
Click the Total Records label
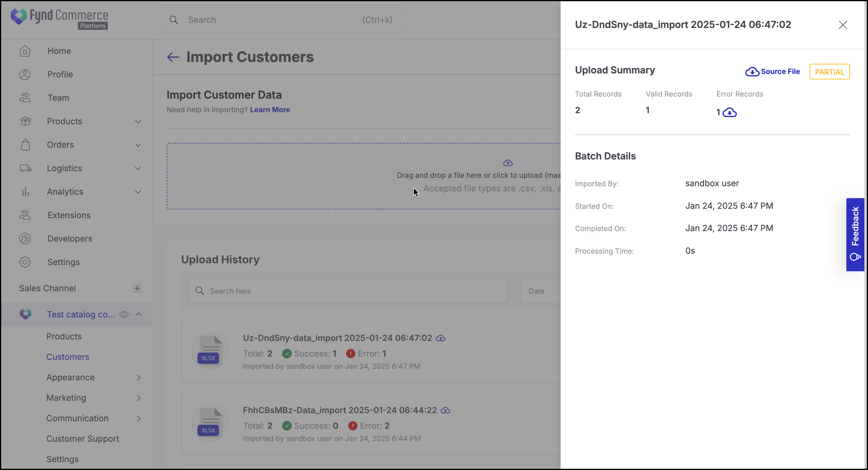pyautogui.click(x=598, y=94)
